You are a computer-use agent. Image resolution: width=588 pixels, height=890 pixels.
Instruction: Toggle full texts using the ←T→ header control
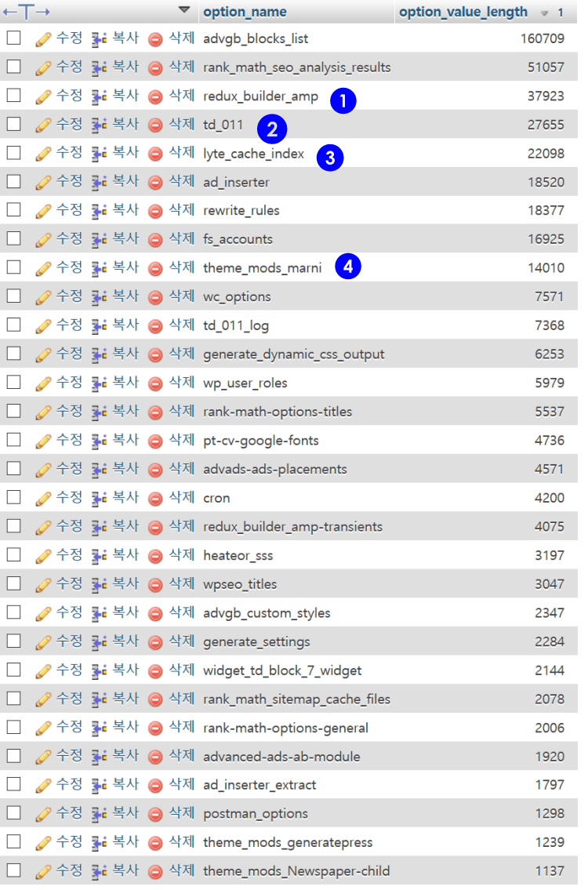(27, 12)
